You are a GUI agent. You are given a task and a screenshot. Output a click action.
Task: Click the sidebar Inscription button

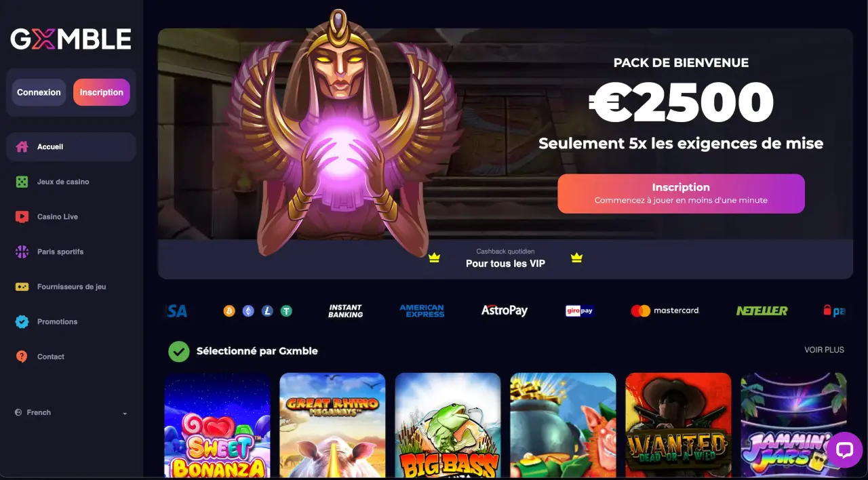pyautogui.click(x=102, y=92)
